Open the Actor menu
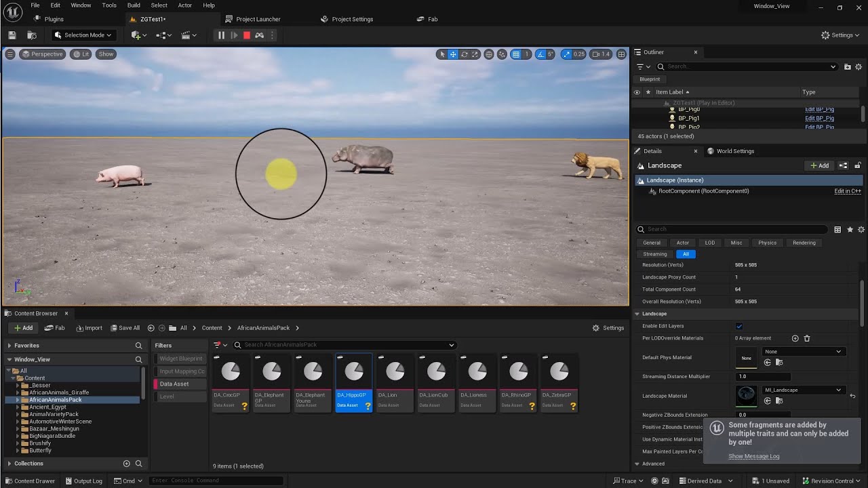This screenshot has width=868, height=488. tap(185, 5)
